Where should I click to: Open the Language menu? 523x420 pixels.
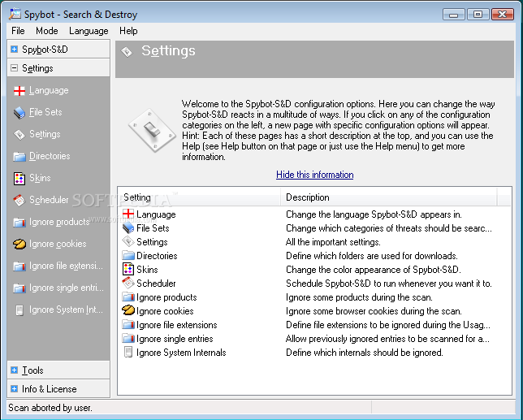[x=89, y=31]
